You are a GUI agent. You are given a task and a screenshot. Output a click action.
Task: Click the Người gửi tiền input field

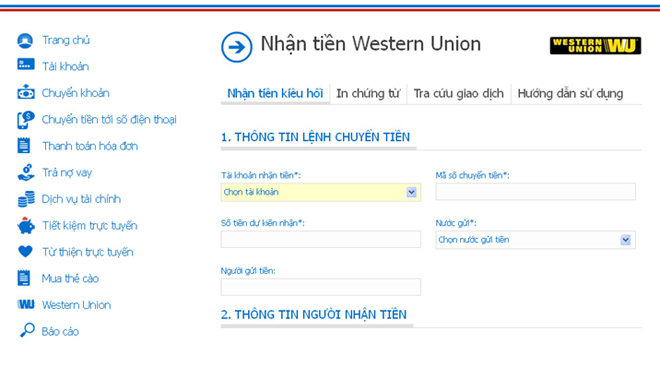coord(321,287)
